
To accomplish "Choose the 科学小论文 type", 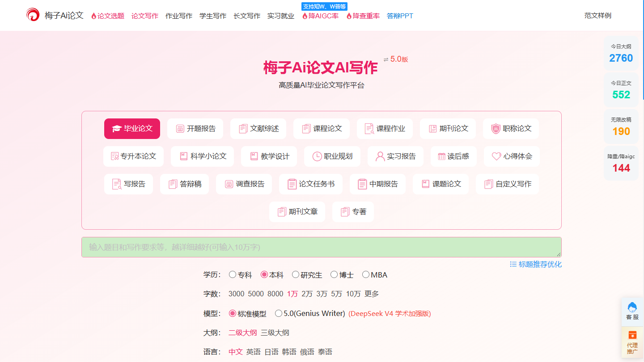I will [203, 156].
